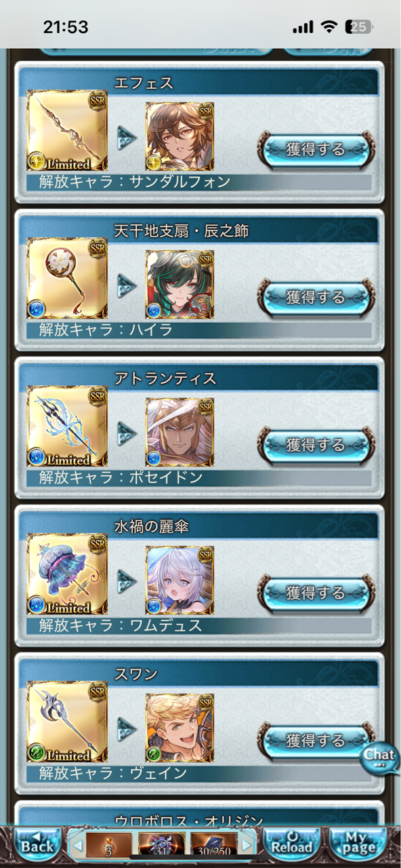This screenshot has width=401, height=868.
Task: Open the ポセイドン character portrait
Action: tap(180, 432)
